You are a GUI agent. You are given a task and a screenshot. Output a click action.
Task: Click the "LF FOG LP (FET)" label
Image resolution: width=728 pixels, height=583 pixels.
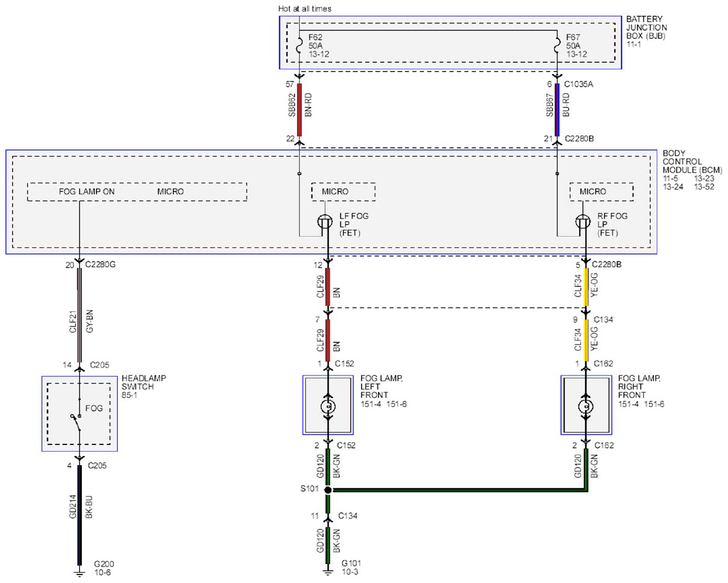pos(354,224)
